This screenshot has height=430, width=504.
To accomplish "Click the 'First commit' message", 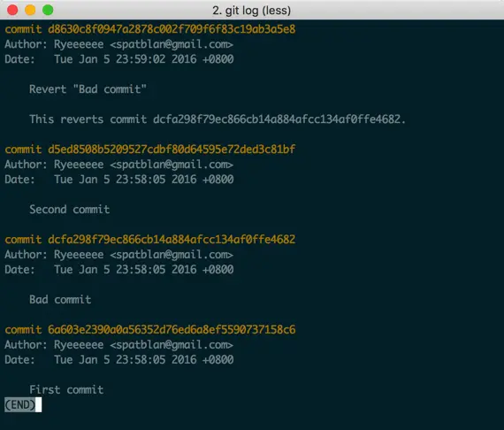I will click(x=66, y=390).
